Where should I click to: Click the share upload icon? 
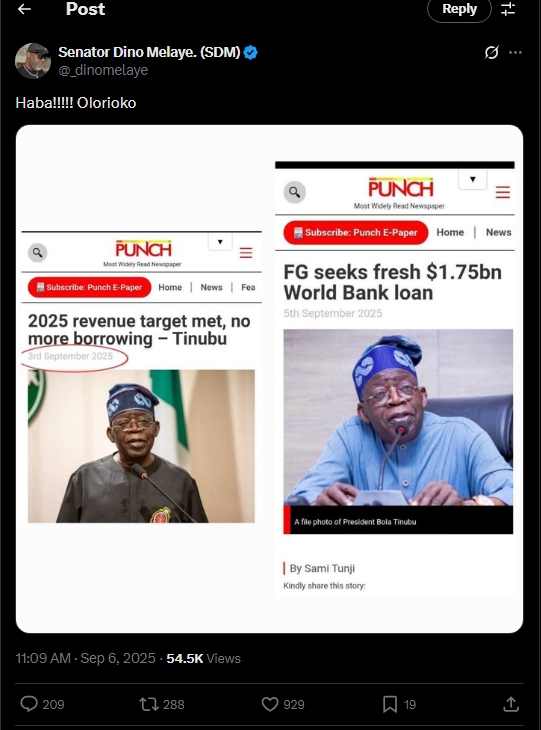click(511, 704)
